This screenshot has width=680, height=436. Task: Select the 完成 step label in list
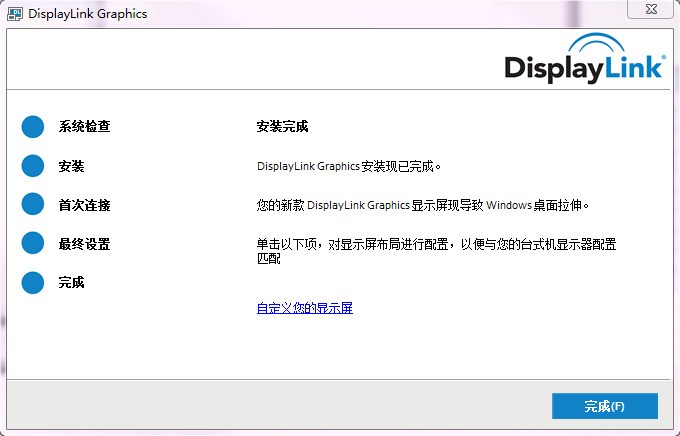point(72,282)
